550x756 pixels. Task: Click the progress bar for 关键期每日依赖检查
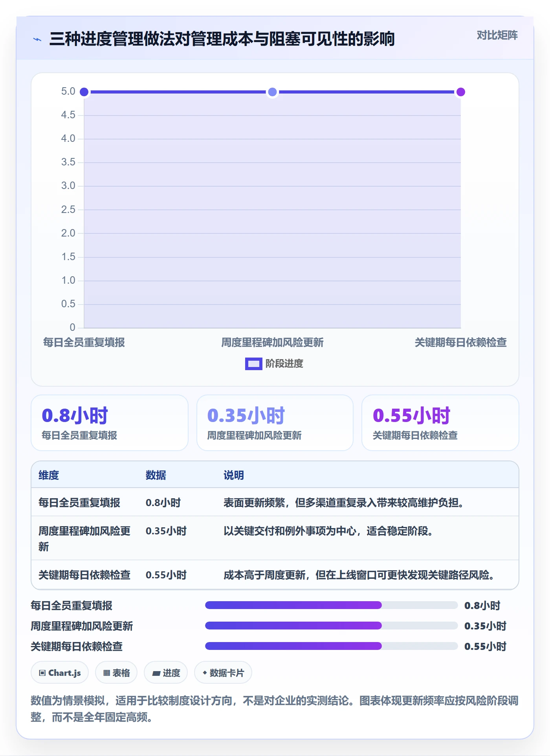point(331,646)
